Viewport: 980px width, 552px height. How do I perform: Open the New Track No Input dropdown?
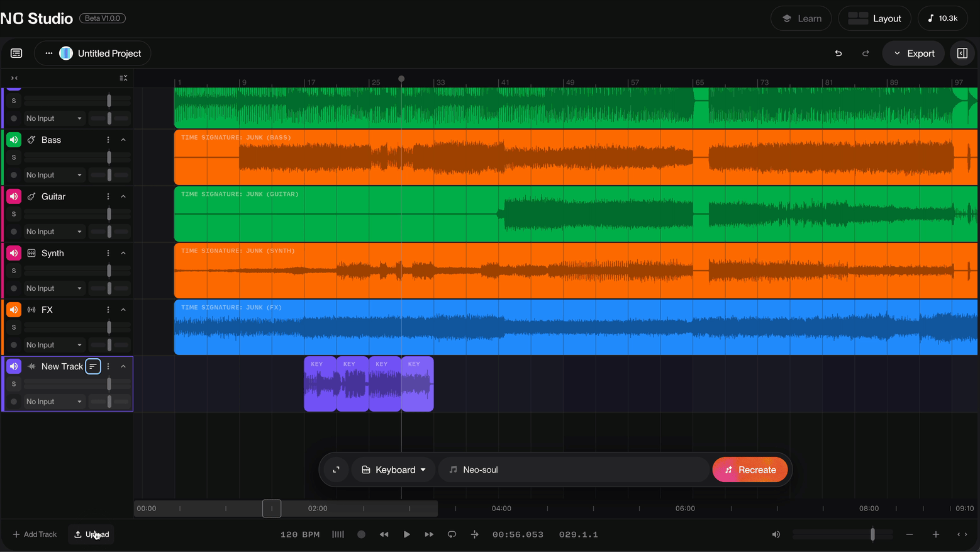click(x=54, y=402)
